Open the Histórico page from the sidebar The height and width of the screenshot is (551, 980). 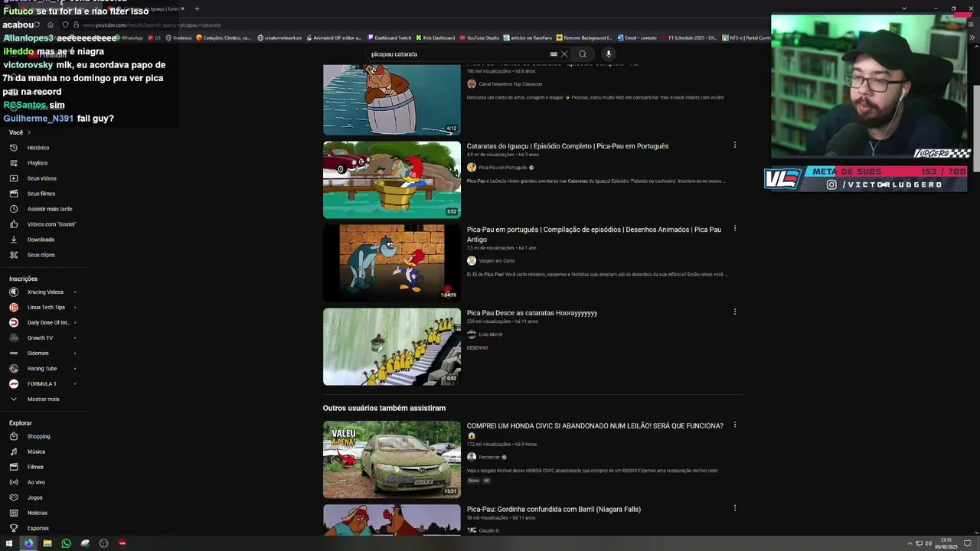coord(38,148)
